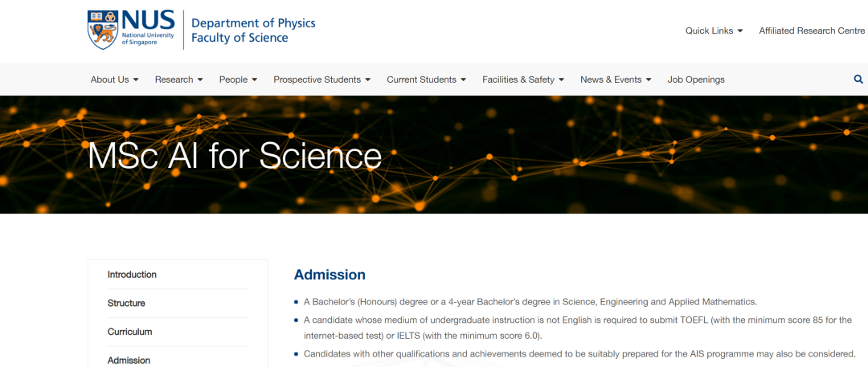This screenshot has height=367, width=868.
Task: Open Affiliated Research Centre link
Action: 812,31
